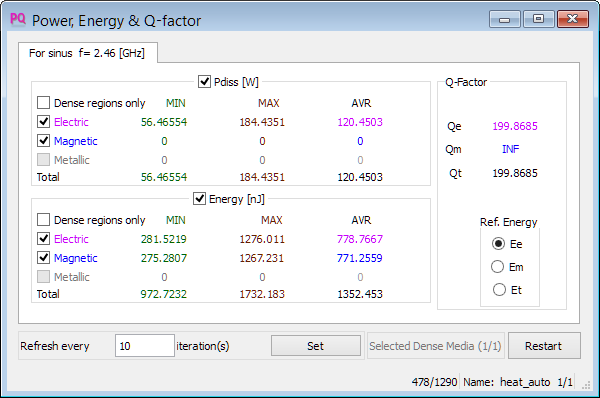Select Et as reference energy

pyautogui.click(x=499, y=290)
